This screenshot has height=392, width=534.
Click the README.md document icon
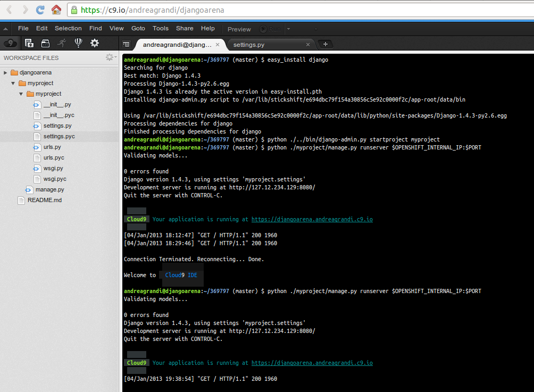(21, 201)
